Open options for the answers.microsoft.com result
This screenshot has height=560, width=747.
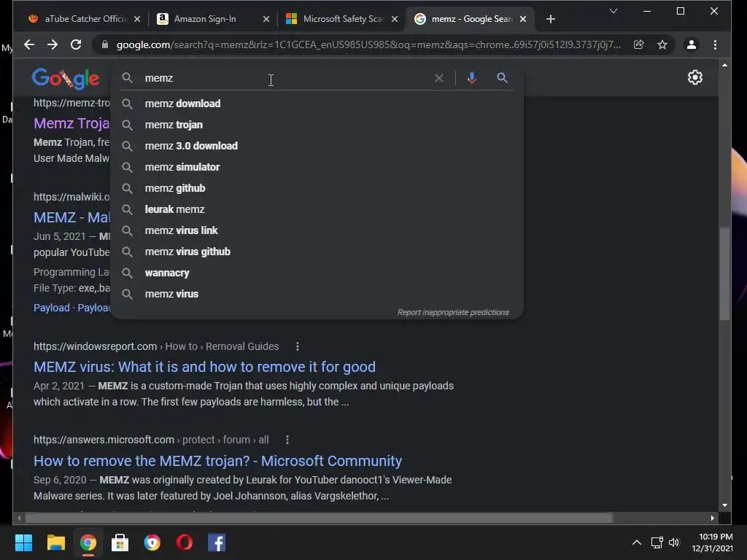(x=287, y=440)
